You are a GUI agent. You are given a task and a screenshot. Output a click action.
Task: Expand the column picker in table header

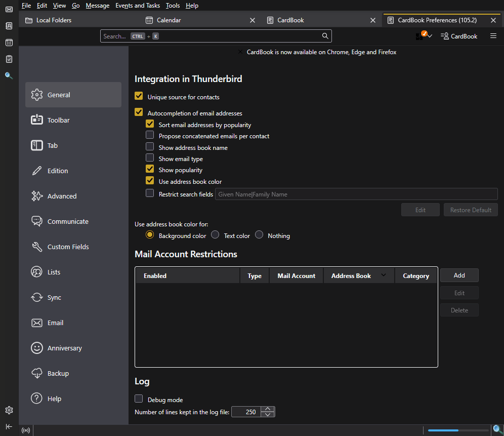click(384, 275)
